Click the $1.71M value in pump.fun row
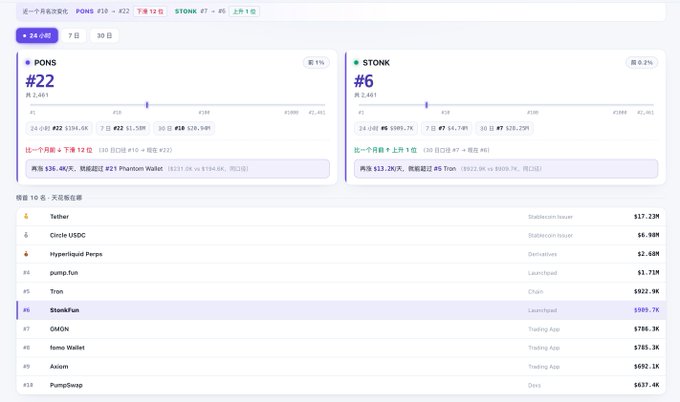This screenshot has width=680, height=402. point(648,273)
